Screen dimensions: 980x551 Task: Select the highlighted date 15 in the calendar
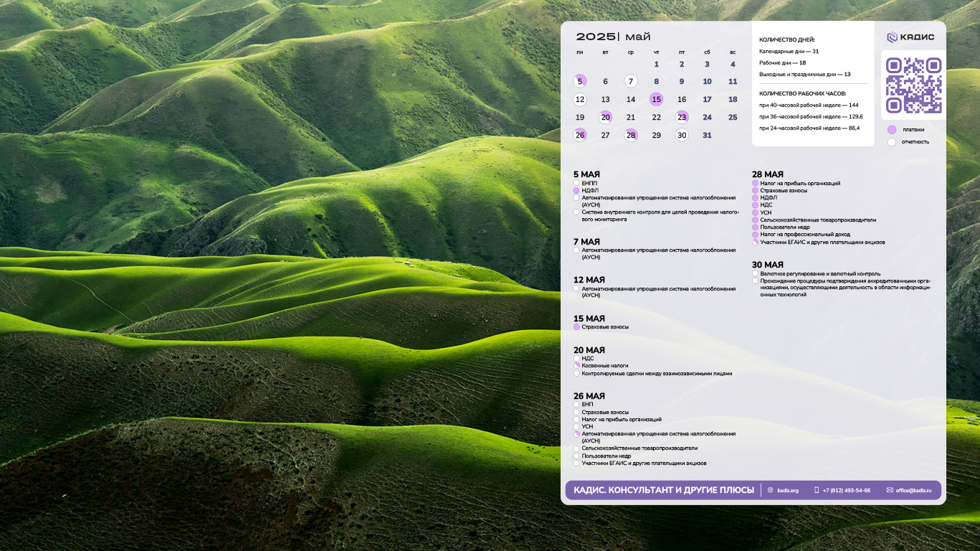pos(656,100)
